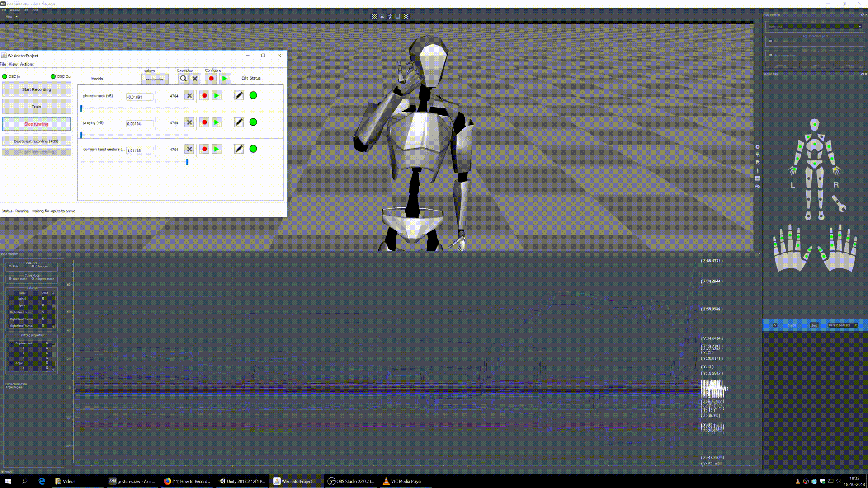868x488 pixels.
Task: Open the Actions menu in Wekinator
Action: tap(27, 64)
